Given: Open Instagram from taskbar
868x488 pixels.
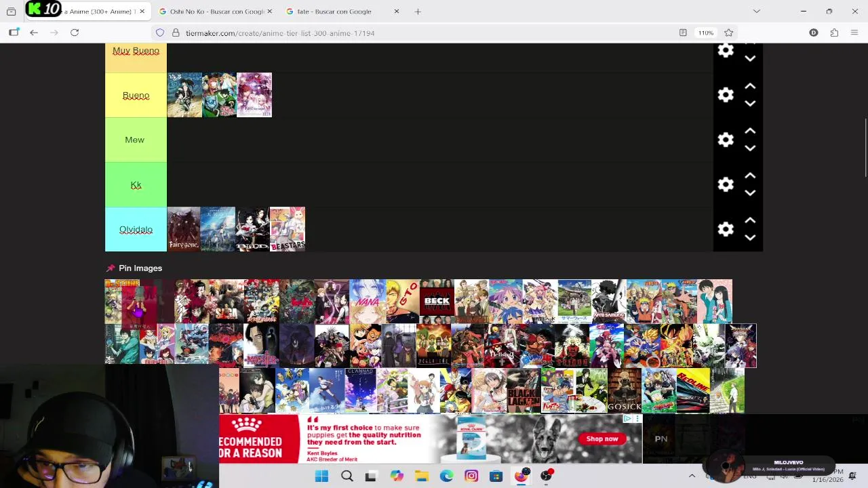Looking at the screenshot, I should pos(471,476).
